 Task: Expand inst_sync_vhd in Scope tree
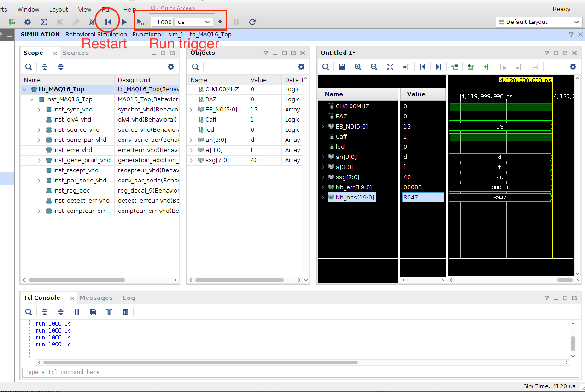(x=39, y=110)
